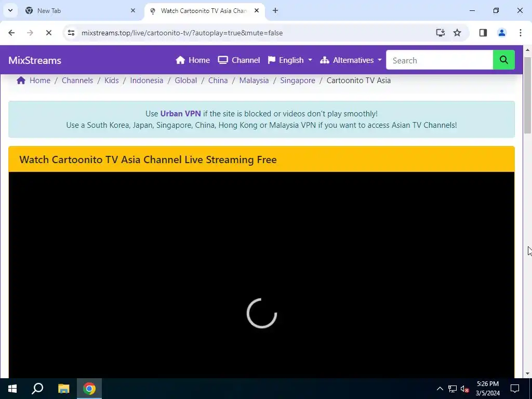The image size is (532, 399).
Task: Open the Chrome profile avatar
Action: point(502,33)
